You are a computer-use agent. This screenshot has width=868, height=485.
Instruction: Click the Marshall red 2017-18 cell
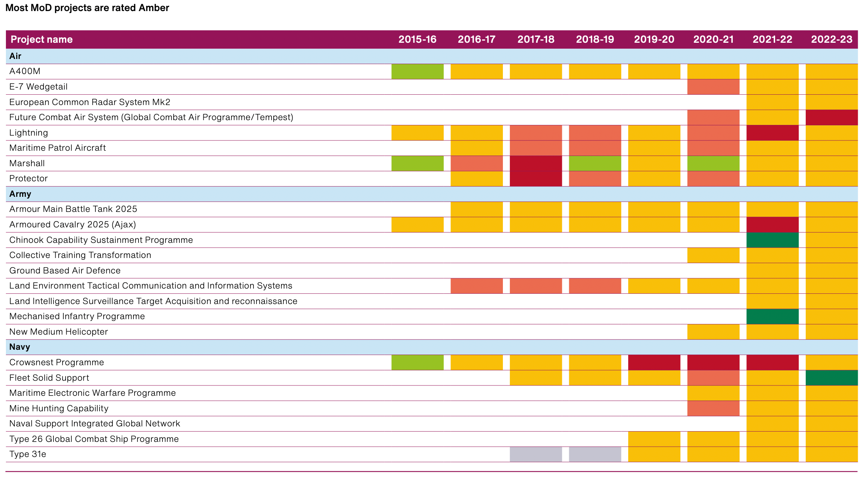[536, 163]
